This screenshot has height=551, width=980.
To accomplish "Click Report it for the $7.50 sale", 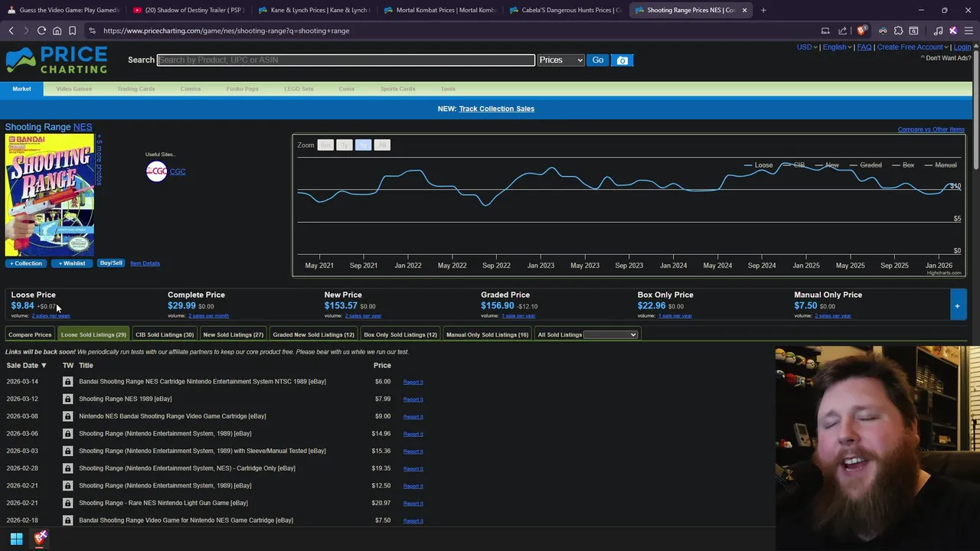I will pos(413,520).
